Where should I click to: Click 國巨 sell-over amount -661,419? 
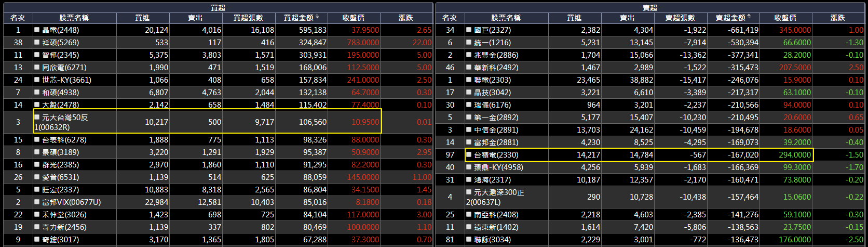(742, 30)
